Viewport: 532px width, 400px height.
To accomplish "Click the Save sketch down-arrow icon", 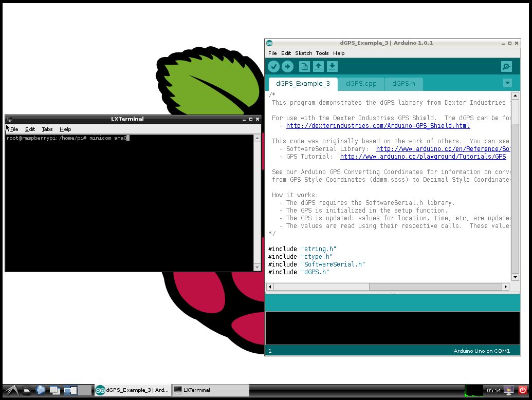I will tap(332, 66).
